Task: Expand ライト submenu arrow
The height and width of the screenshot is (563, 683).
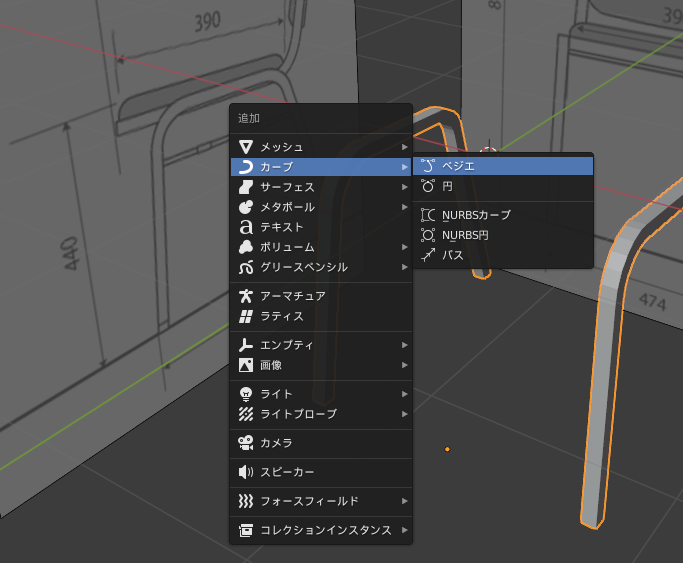Action: click(x=405, y=394)
